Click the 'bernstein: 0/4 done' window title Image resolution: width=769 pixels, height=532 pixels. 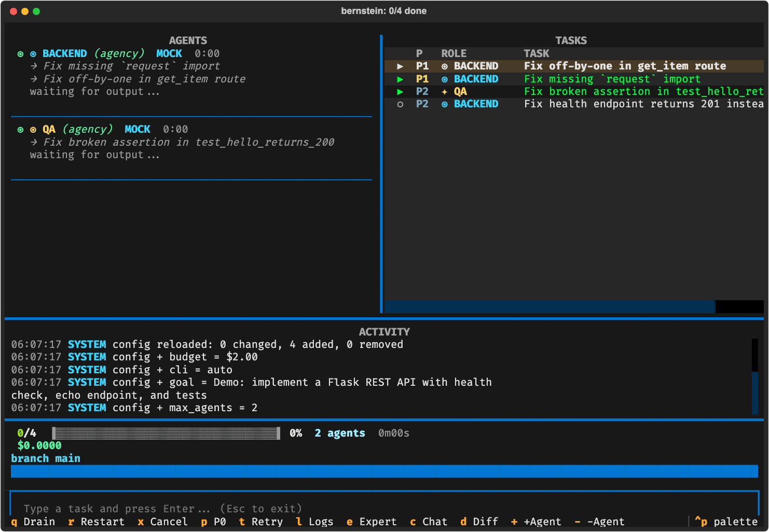(384, 11)
